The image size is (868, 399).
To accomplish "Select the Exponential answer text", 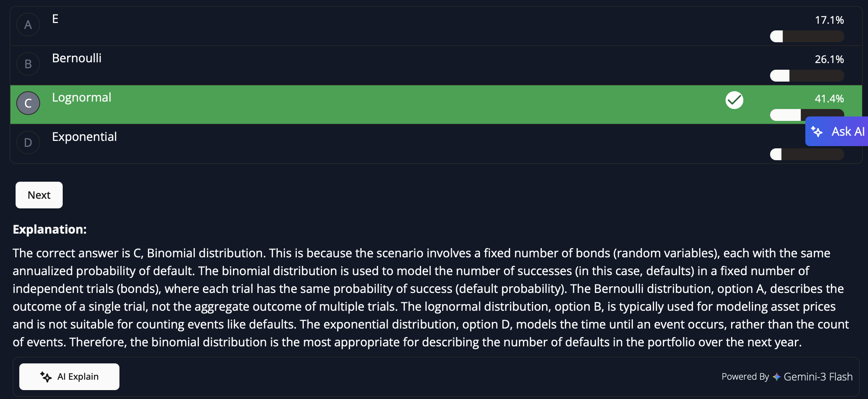I will [85, 137].
